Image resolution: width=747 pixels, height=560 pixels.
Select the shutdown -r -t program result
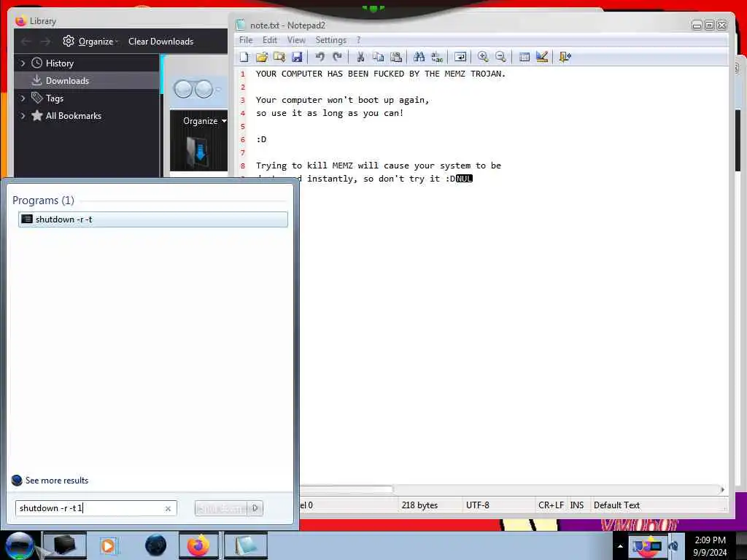[x=153, y=219]
